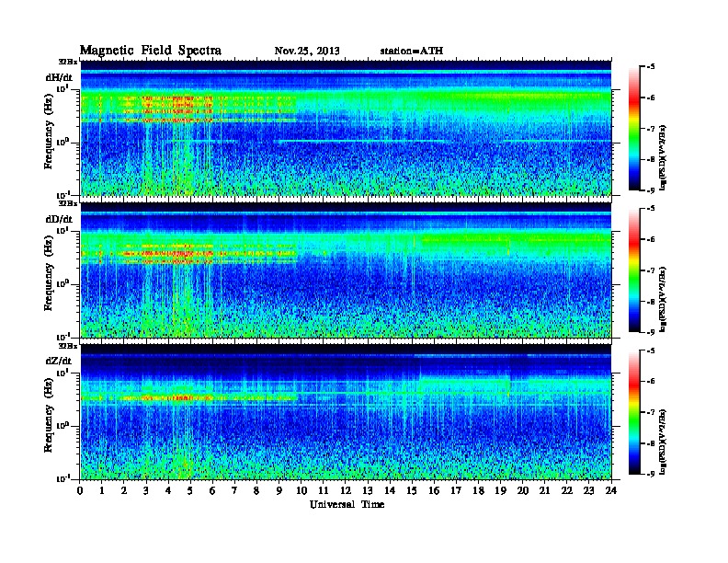This screenshot has width=728, height=563.
Task: Click the 'station=ATH' label
Action: coord(412,52)
